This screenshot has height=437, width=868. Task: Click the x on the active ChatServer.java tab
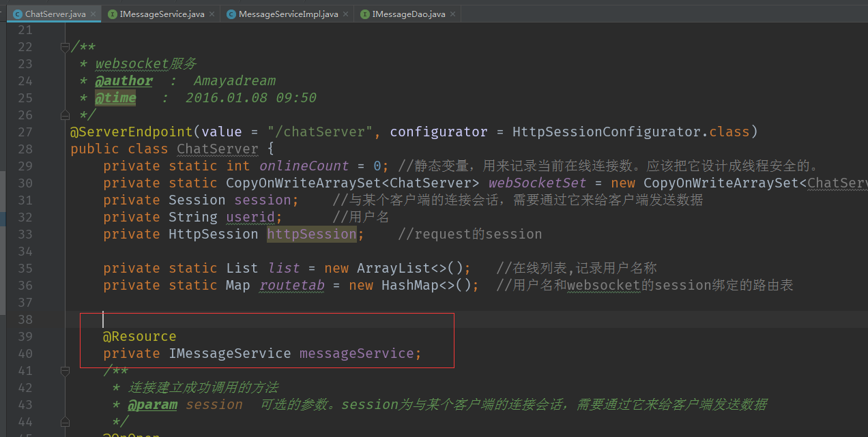pos(93,12)
